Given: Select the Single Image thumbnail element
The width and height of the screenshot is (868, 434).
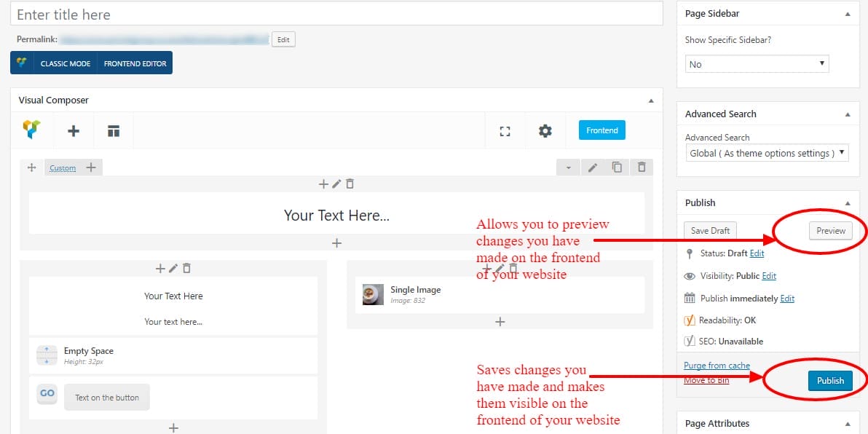Looking at the screenshot, I should tap(373, 294).
